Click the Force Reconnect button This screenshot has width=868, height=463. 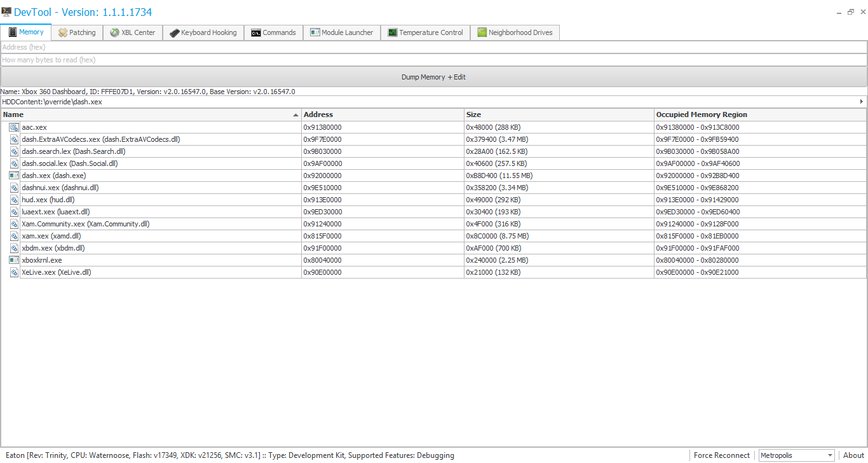[722, 455]
